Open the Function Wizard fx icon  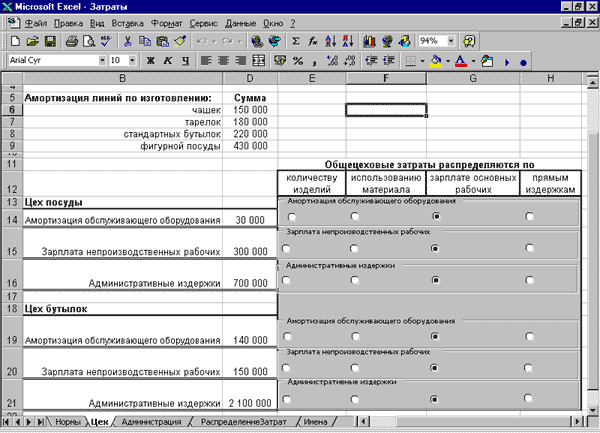pos(313,41)
